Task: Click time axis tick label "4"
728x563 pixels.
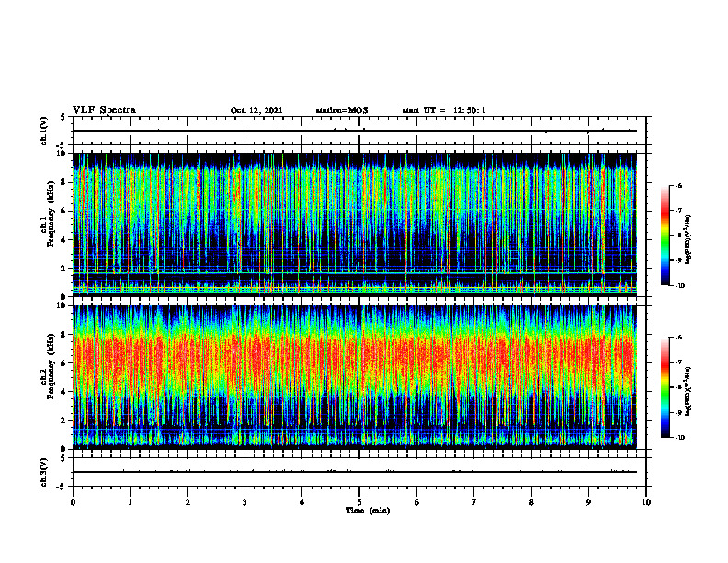Action: pyautogui.click(x=301, y=502)
